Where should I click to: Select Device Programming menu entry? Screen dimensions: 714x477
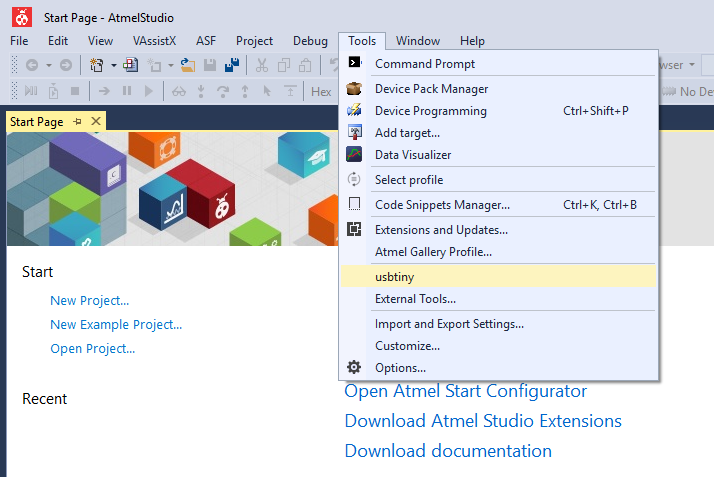(498, 111)
